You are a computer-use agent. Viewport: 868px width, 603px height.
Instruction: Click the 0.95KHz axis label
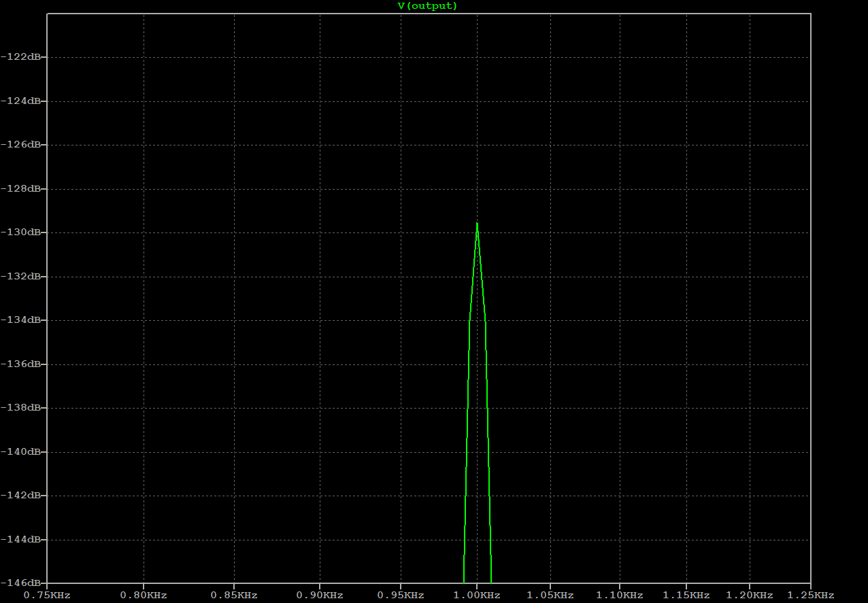click(400, 595)
